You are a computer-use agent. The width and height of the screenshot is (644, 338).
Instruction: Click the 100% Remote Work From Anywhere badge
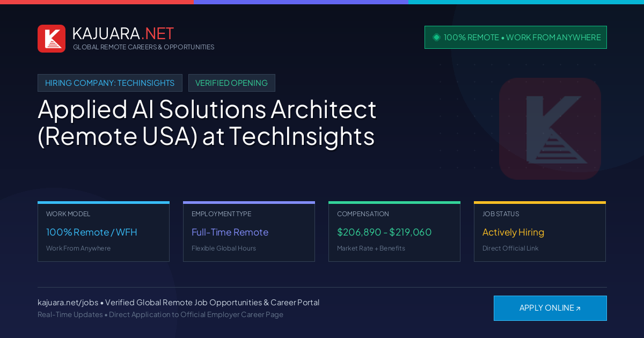(x=516, y=38)
